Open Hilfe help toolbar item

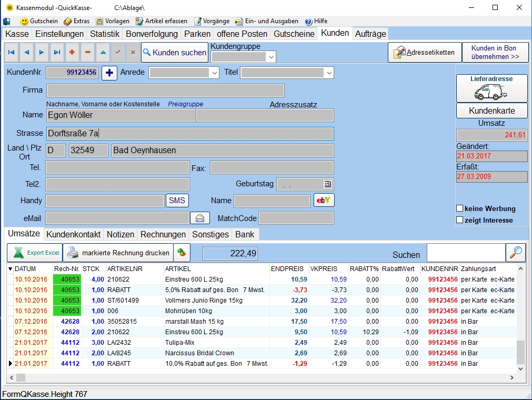(x=316, y=22)
